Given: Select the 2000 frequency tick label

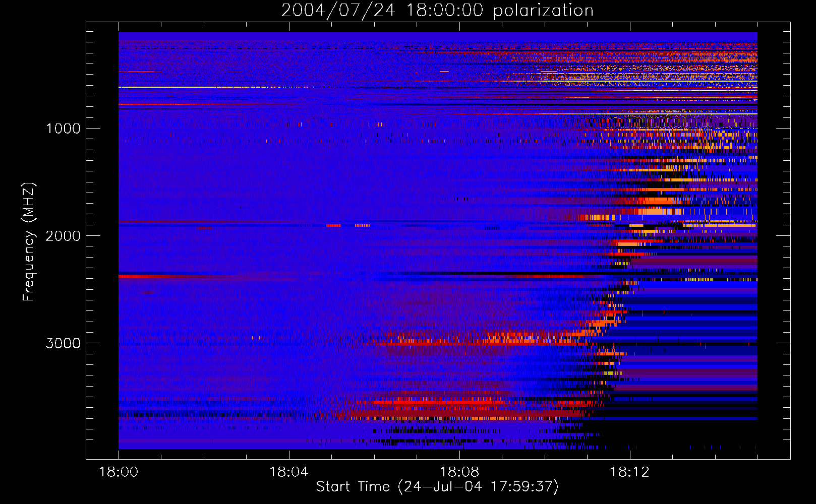Looking at the screenshot, I should [x=63, y=236].
